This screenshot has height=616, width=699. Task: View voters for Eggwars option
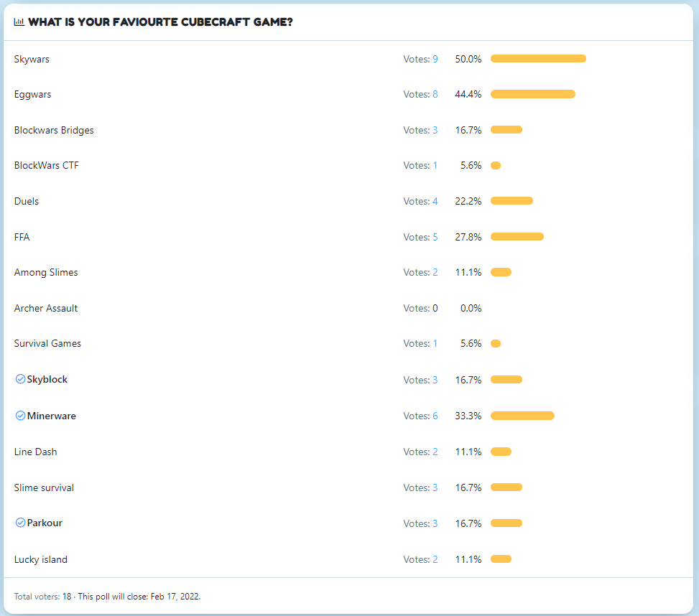click(x=420, y=95)
